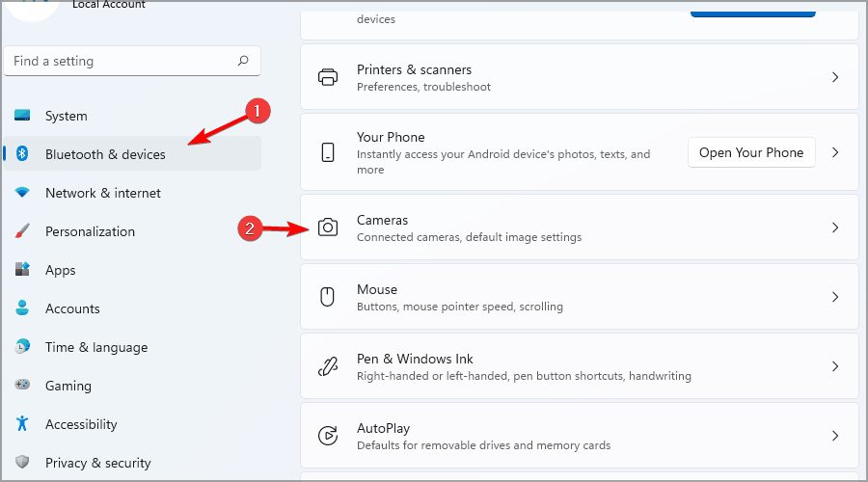Screen dimensions: 868x482
Task: Click 'Right-handed or left-handed' description
Action: point(525,376)
